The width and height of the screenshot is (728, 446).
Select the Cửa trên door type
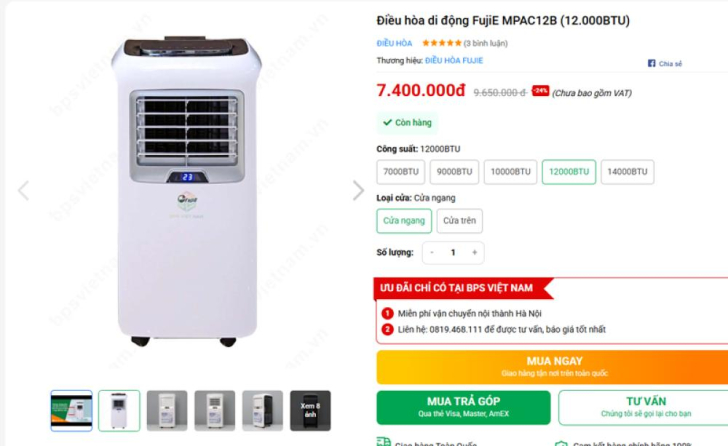459,221
